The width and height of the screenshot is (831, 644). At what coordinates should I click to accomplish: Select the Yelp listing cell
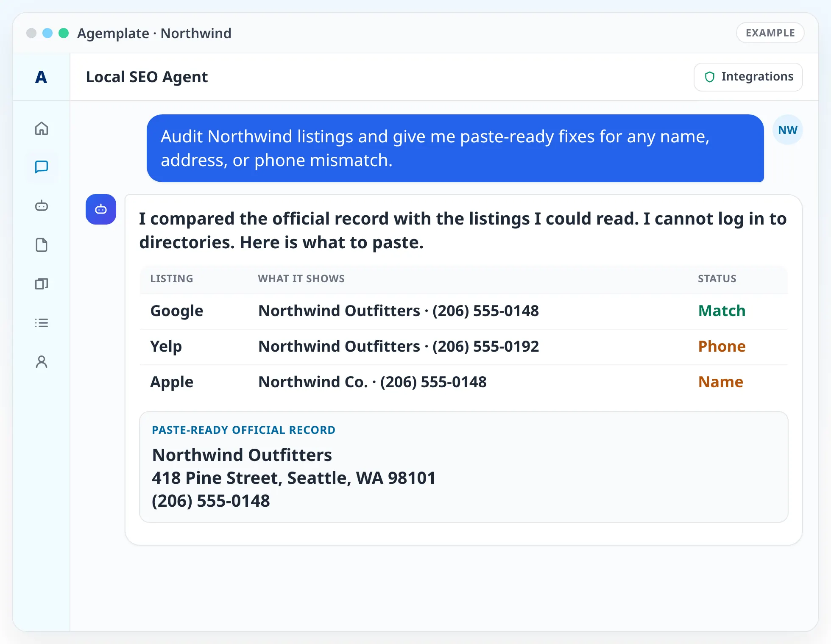point(166,347)
